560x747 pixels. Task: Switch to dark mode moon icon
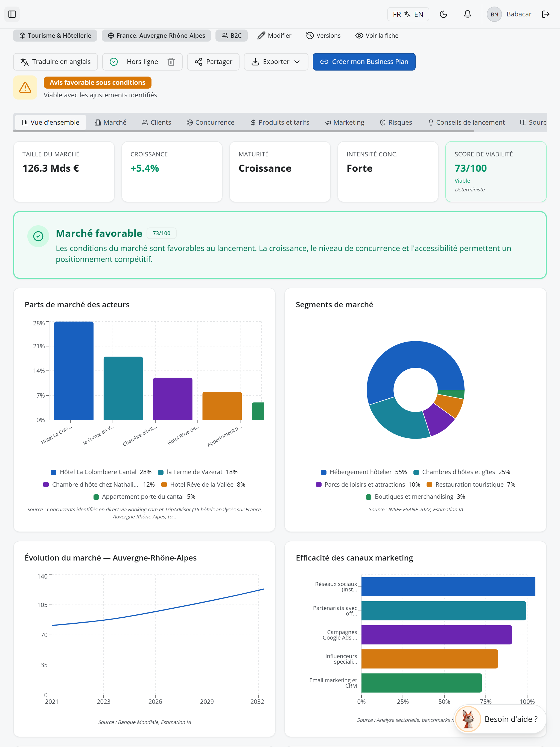point(444,14)
